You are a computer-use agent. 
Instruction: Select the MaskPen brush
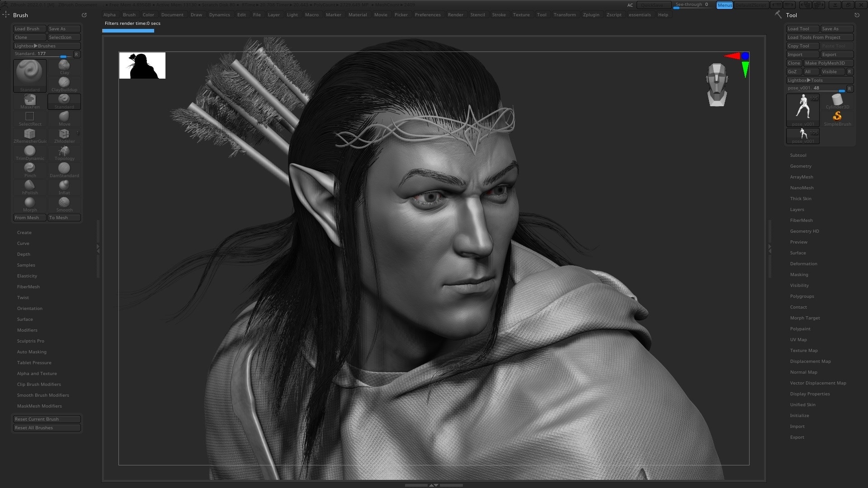click(x=30, y=100)
